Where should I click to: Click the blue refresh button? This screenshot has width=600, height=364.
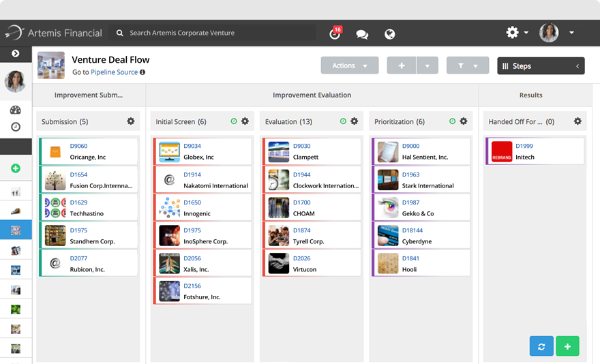[541, 346]
